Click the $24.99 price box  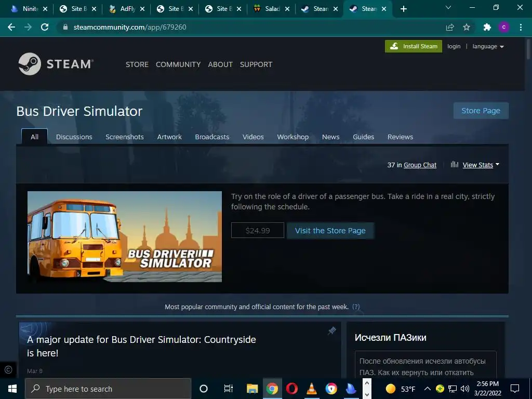tap(258, 230)
